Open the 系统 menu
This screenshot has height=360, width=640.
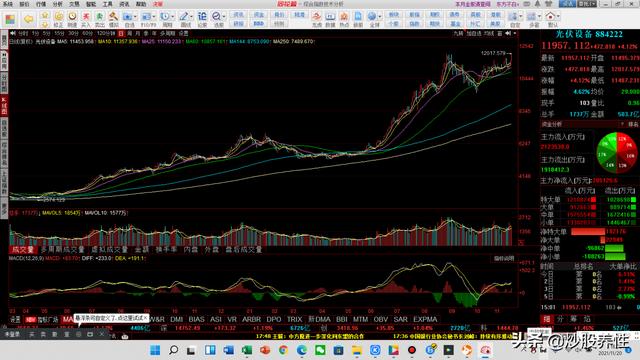[8, 4]
